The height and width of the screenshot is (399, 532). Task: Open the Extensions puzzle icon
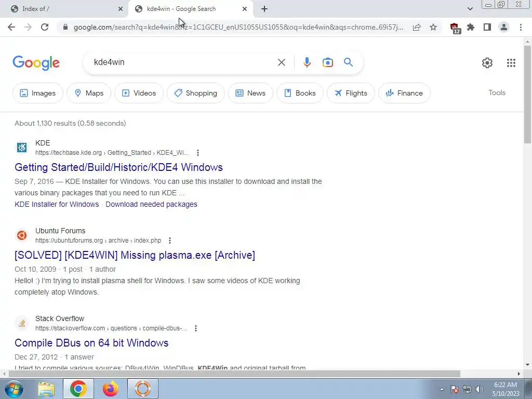tap(471, 27)
